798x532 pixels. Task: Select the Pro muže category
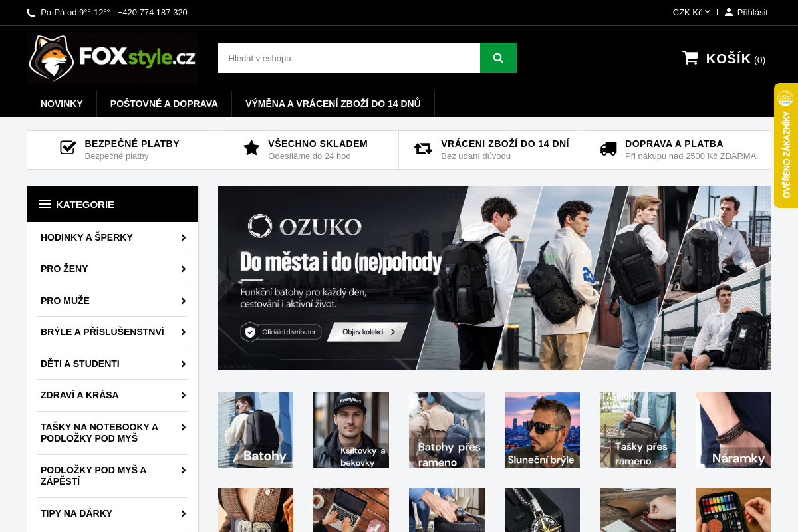pos(65,301)
